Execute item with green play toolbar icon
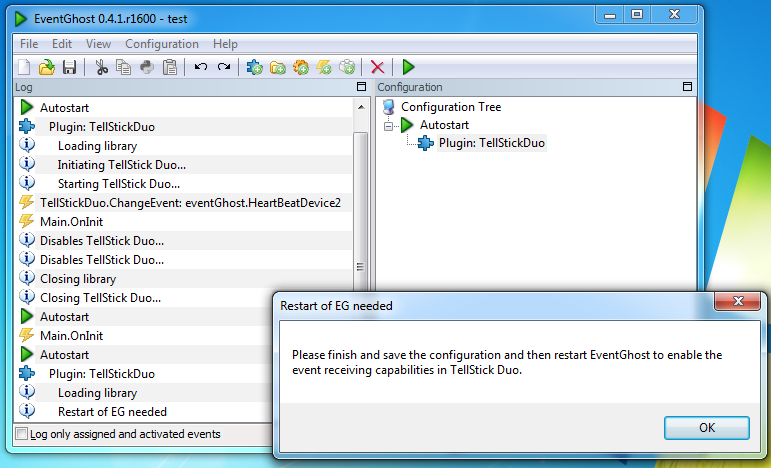The width and height of the screenshot is (771, 468). [x=408, y=67]
